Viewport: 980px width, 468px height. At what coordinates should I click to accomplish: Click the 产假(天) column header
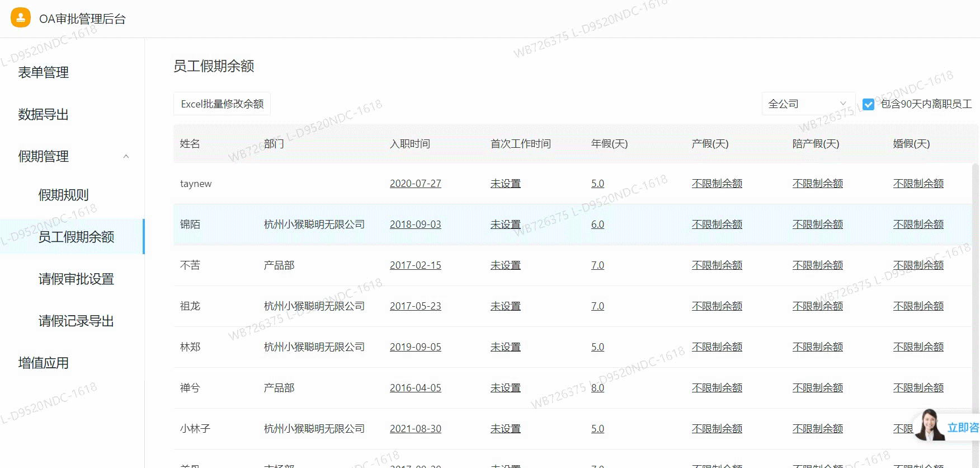click(x=710, y=144)
